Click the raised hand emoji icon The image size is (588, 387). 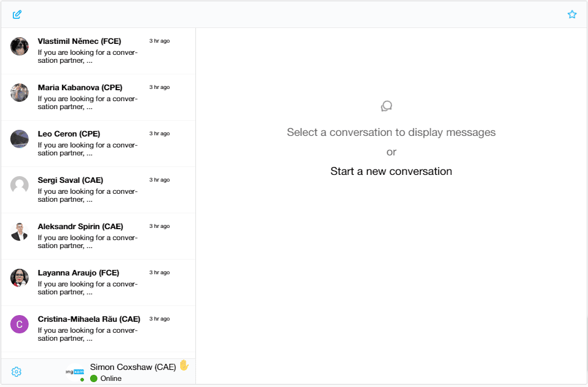(184, 366)
